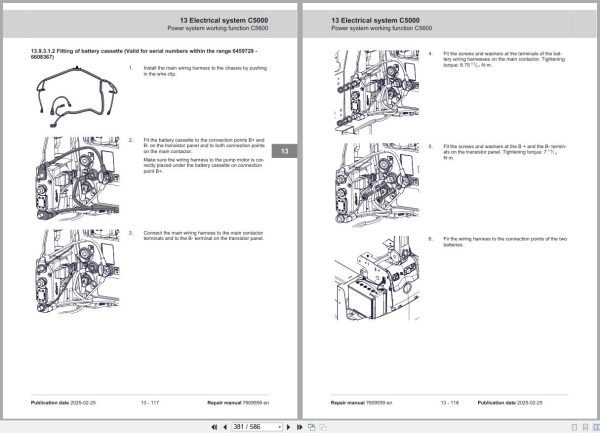Switch to single page layout
Screen dimensions: 600x433
point(574,427)
